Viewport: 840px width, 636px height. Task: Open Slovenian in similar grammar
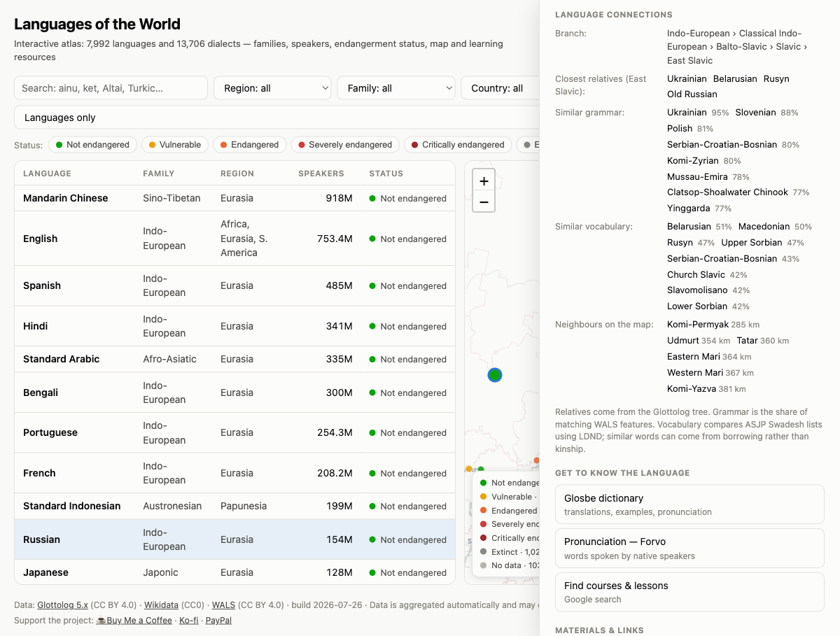click(755, 113)
